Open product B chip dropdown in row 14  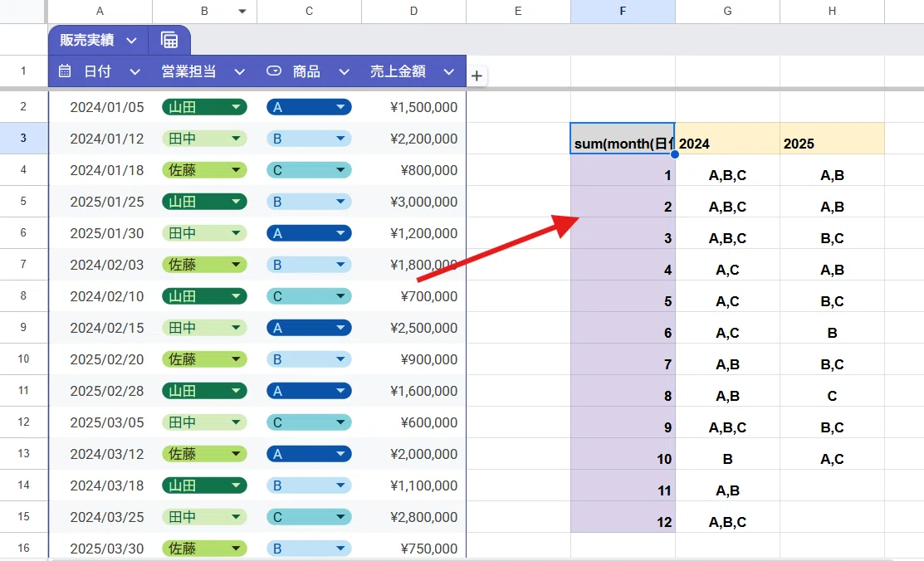(x=340, y=485)
